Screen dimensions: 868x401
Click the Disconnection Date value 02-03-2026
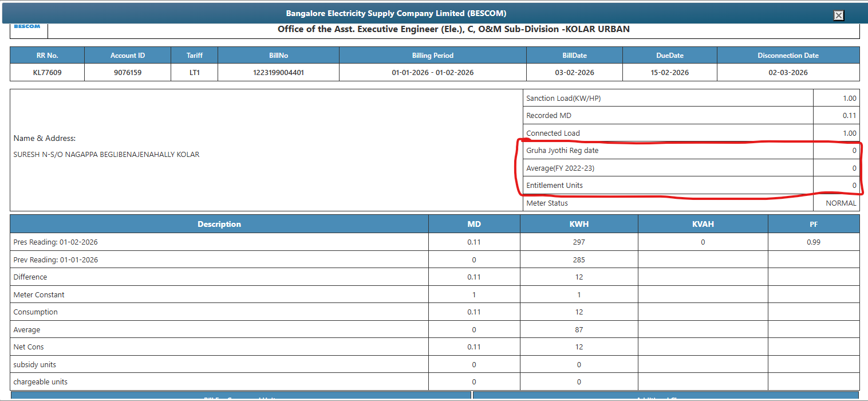click(x=788, y=73)
